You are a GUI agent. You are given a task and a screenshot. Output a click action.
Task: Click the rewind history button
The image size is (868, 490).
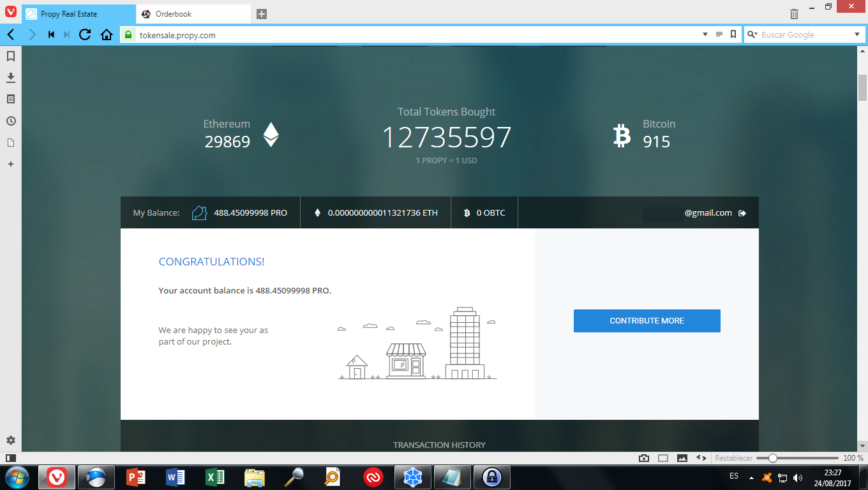click(x=51, y=34)
